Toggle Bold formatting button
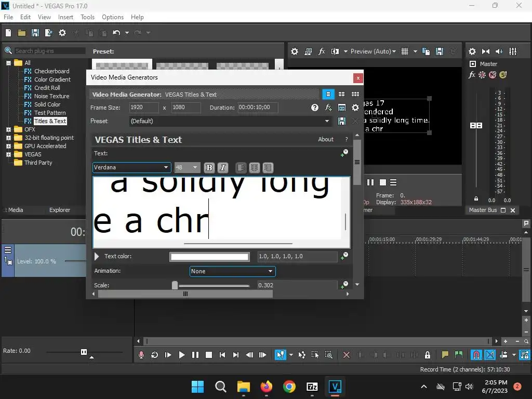Screen dimensions: 532x399 point(209,168)
